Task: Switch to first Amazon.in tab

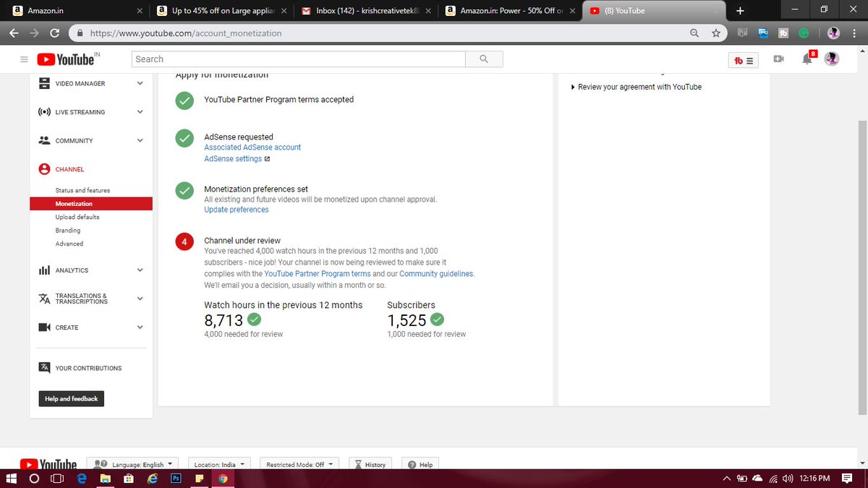Action: pyautogui.click(x=77, y=11)
